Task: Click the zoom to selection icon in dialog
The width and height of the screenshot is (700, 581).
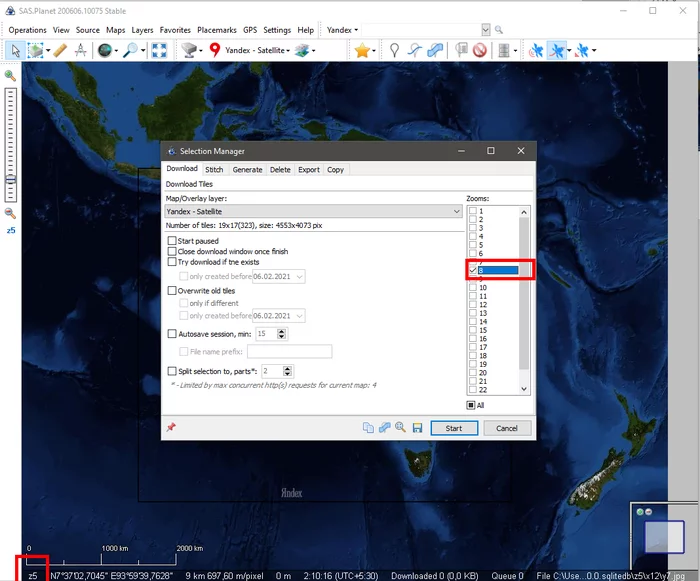Action: (x=400, y=428)
